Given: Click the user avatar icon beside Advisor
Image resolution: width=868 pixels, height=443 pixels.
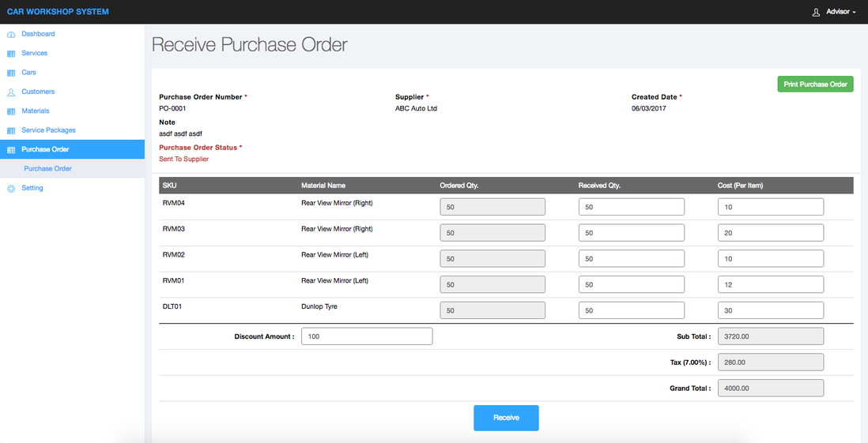Looking at the screenshot, I should [816, 12].
